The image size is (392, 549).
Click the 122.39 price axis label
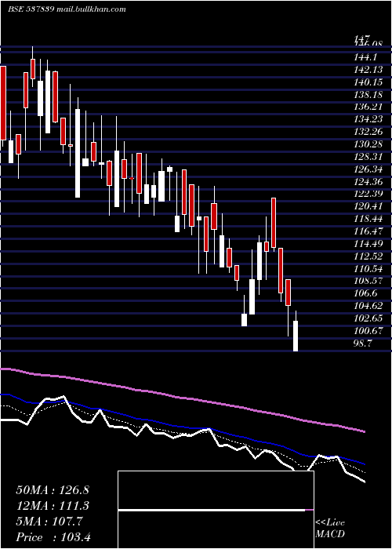tap(368, 194)
